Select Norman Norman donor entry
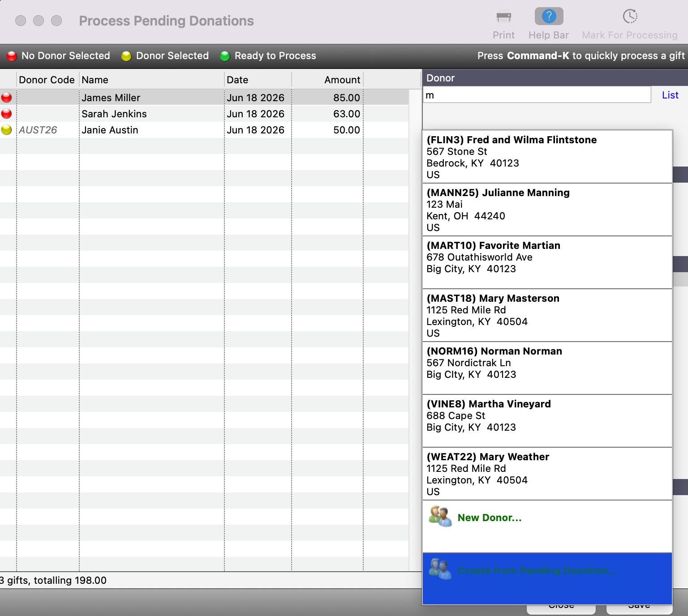Screen dimensions: 688x616 547,368
